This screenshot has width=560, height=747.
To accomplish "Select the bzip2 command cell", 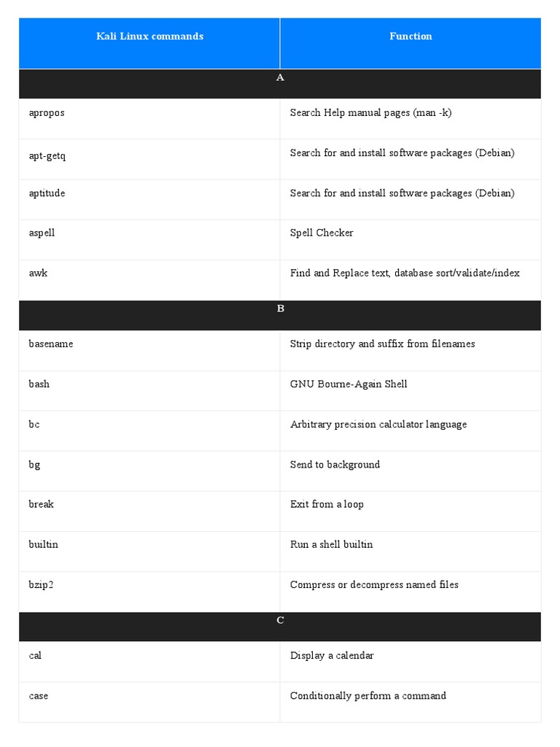I will [x=149, y=592].
